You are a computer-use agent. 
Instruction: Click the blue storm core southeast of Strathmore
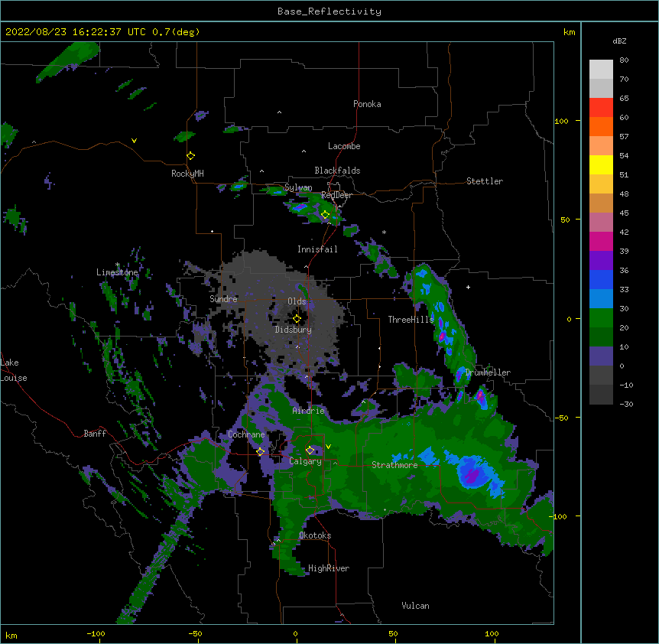pyautogui.click(x=474, y=472)
